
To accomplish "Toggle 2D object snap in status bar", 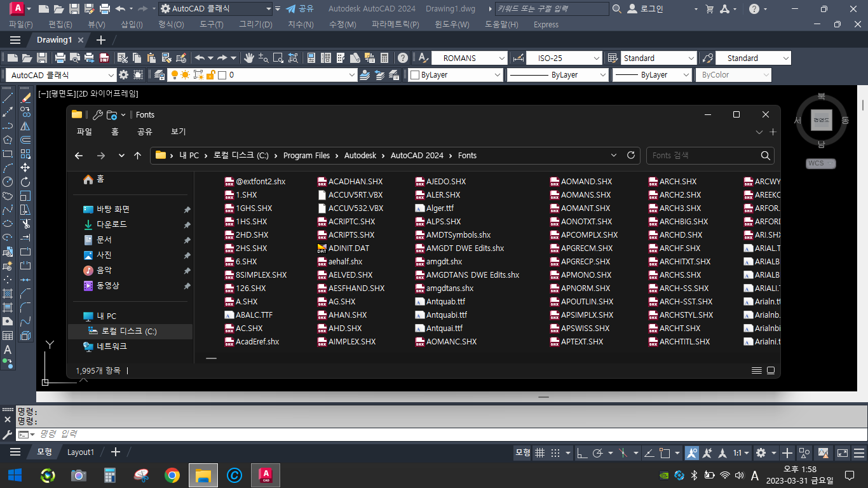I will [x=665, y=453].
